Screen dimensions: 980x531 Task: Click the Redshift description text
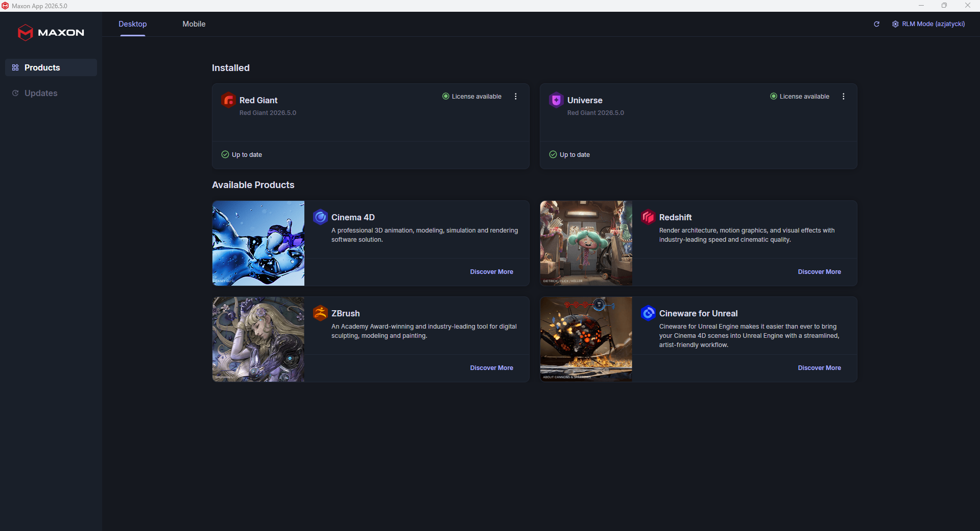[x=747, y=235]
